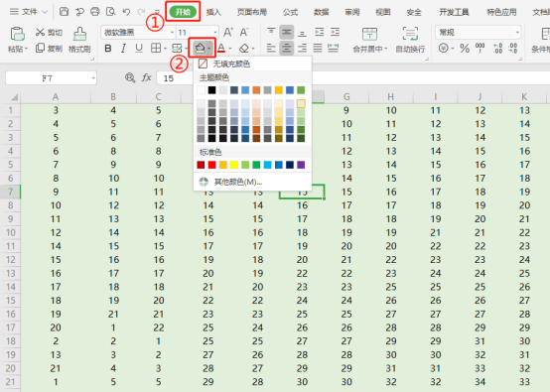Click the Format Painter brush icon
Viewport: 550px width, 392px height.
pyautogui.click(x=79, y=35)
